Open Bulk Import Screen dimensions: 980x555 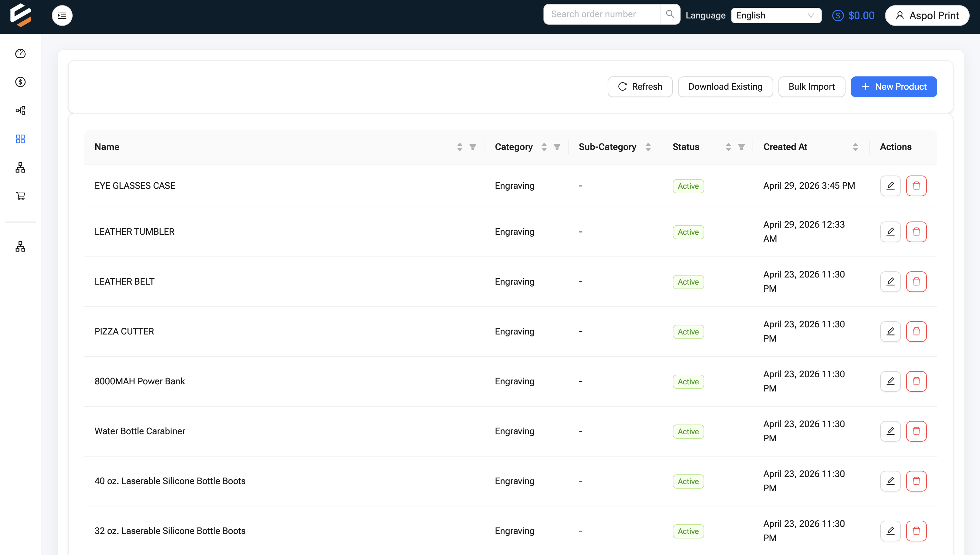(811, 87)
